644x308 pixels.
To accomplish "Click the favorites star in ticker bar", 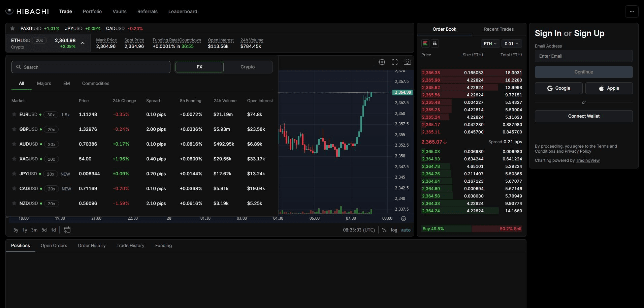I will coord(12,28).
